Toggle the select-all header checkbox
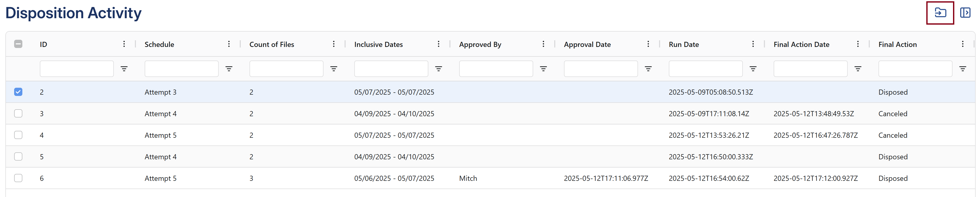Screen dimensions: 980x197 click(18, 44)
